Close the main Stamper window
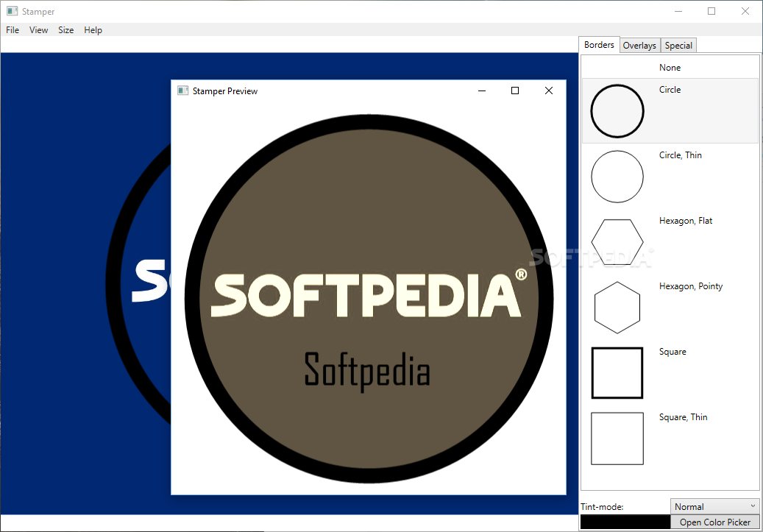 pyautogui.click(x=745, y=11)
